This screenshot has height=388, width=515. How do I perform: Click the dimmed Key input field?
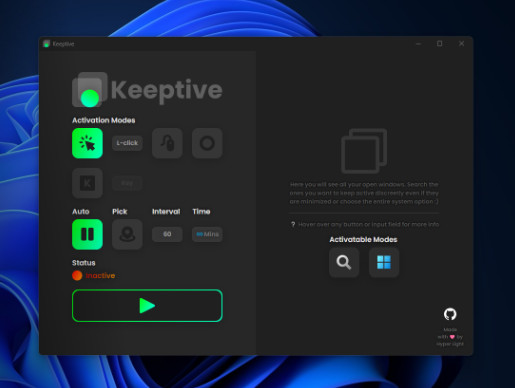pyautogui.click(x=127, y=183)
